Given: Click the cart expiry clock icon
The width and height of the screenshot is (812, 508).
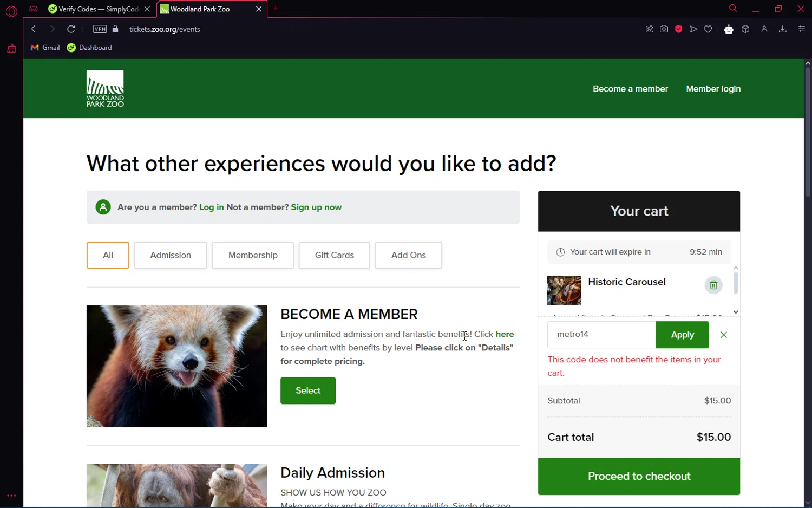Looking at the screenshot, I should tap(560, 252).
